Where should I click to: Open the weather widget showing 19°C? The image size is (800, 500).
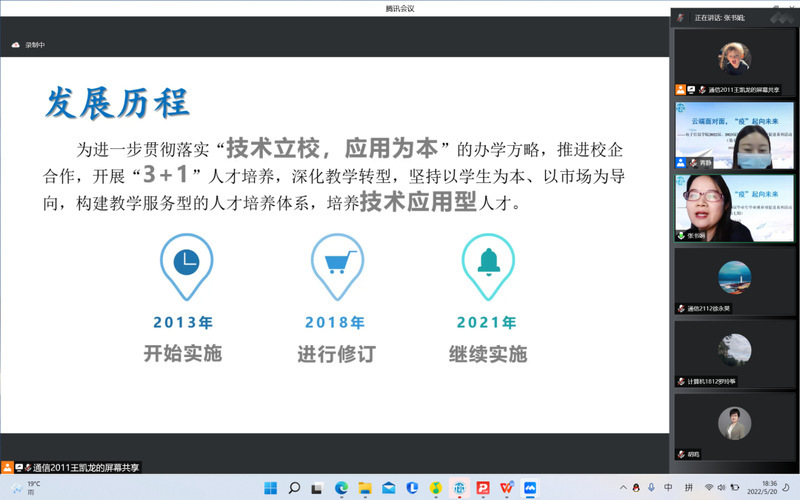coord(27,488)
